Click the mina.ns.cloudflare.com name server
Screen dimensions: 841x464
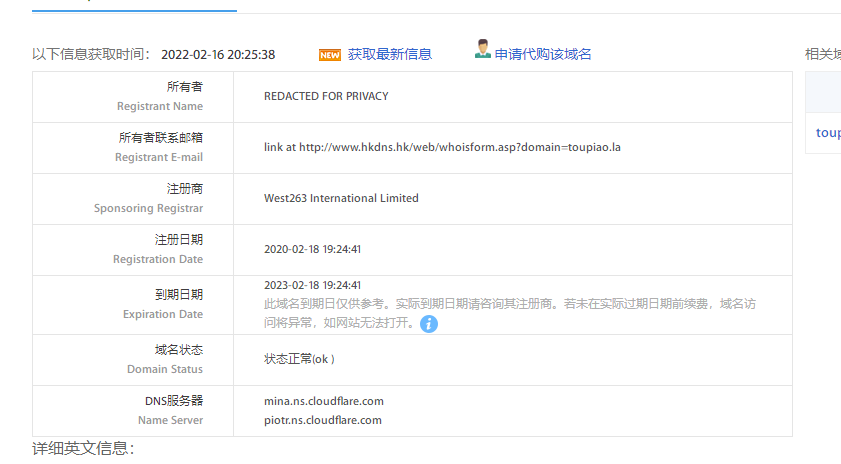(x=324, y=401)
